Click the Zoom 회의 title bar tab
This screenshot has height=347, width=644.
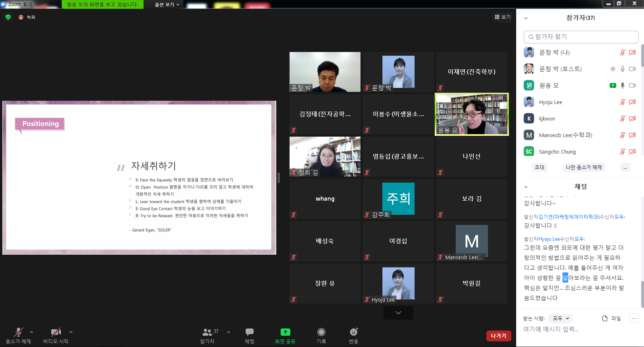coord(17,4)
